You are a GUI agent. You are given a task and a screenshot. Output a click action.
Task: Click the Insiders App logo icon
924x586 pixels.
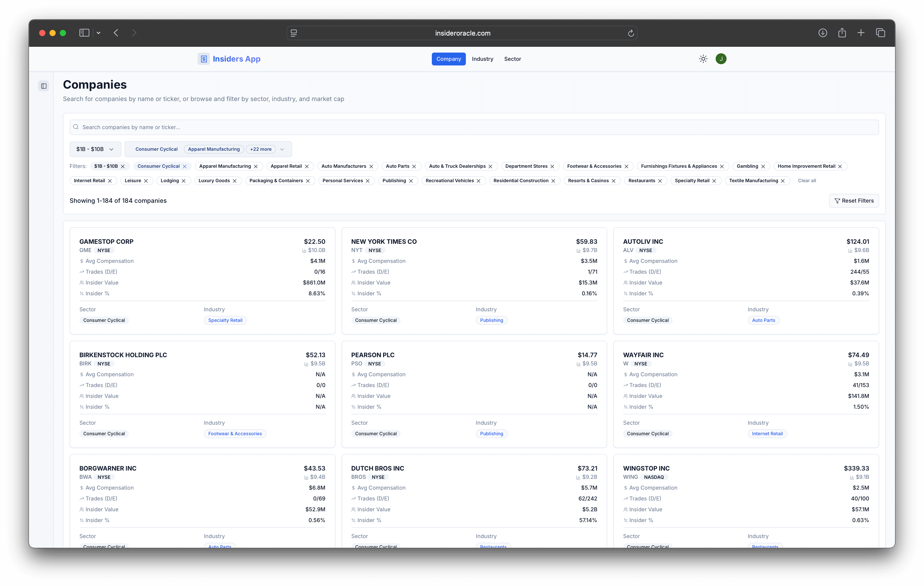coord(204,59)
